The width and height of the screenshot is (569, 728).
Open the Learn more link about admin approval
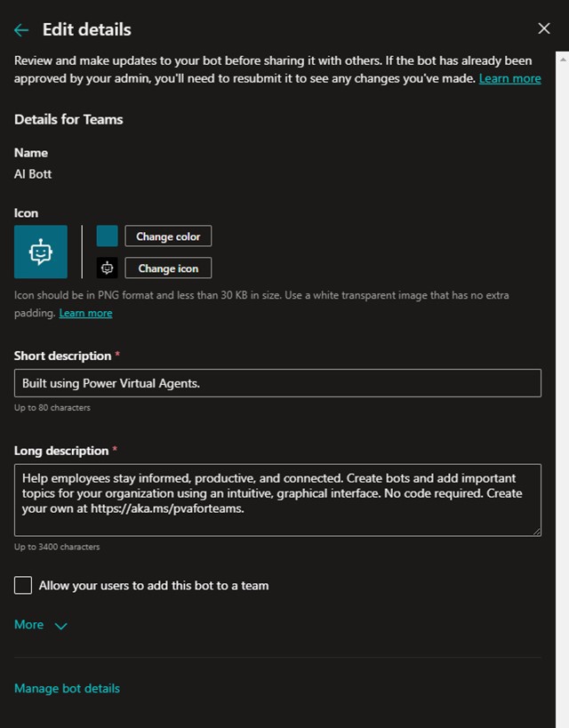[509, 78]
